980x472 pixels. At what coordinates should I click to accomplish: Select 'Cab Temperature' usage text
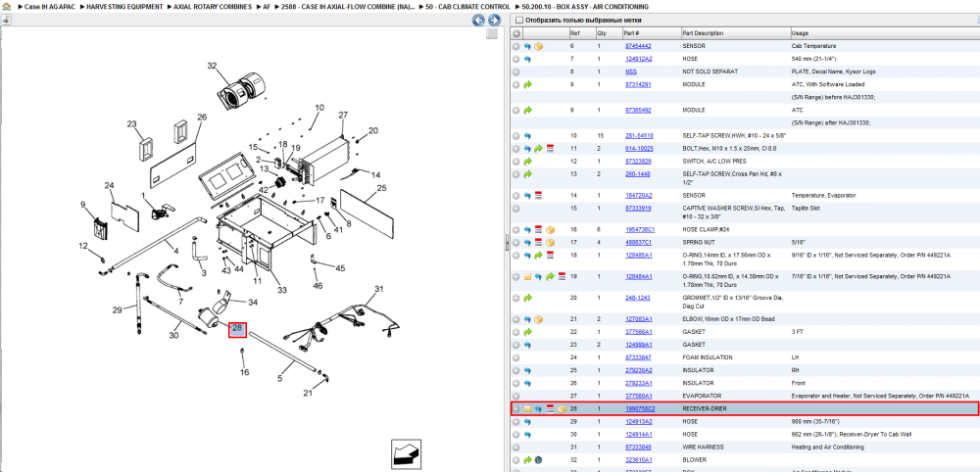coord(813,46)
